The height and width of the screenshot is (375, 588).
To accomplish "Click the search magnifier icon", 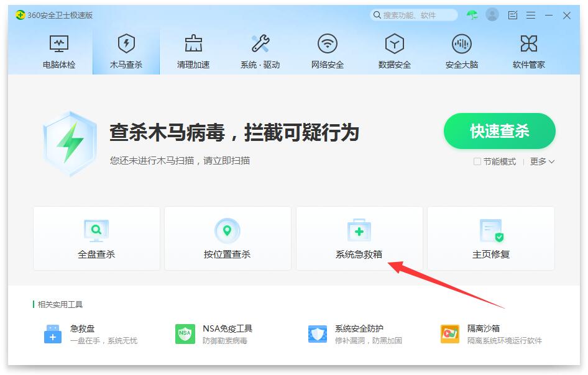I will tap(377, 15).
